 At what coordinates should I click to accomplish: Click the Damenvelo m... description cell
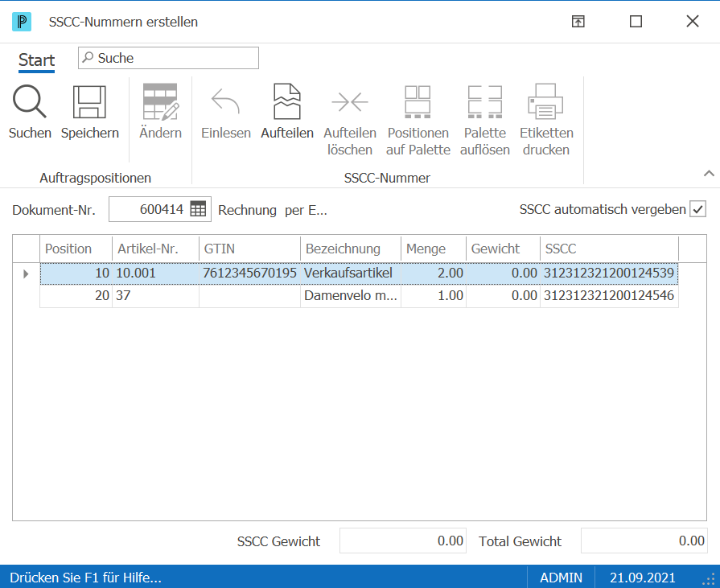click(351, 296)
